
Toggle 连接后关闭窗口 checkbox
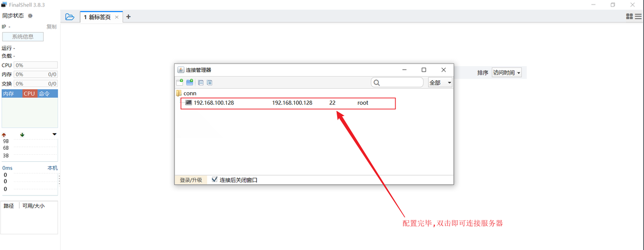tap(215, 179)
